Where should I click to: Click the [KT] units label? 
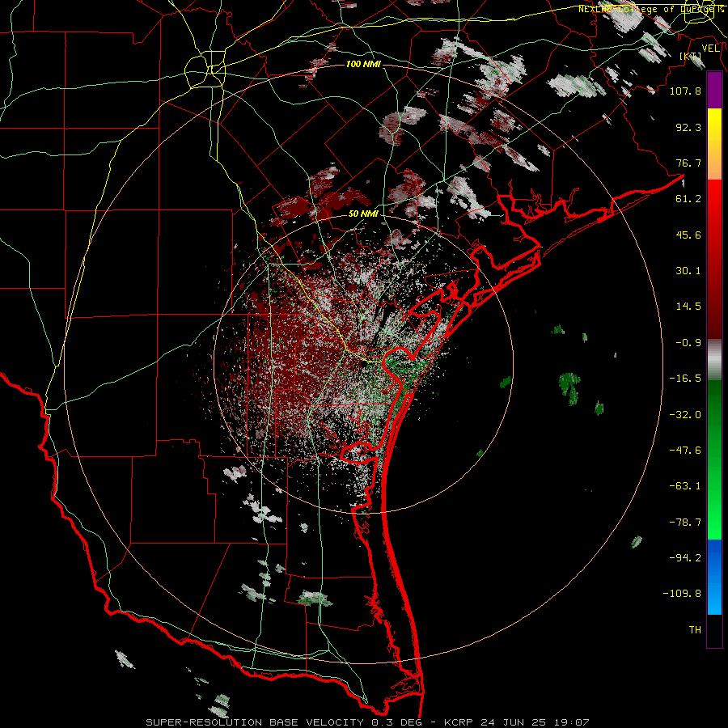coord(691,56)
